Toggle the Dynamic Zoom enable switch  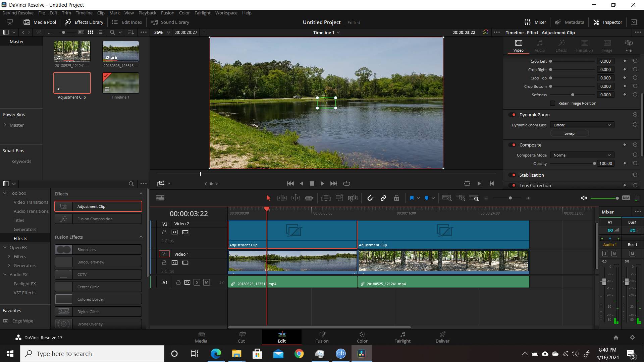tap(513, 115)
